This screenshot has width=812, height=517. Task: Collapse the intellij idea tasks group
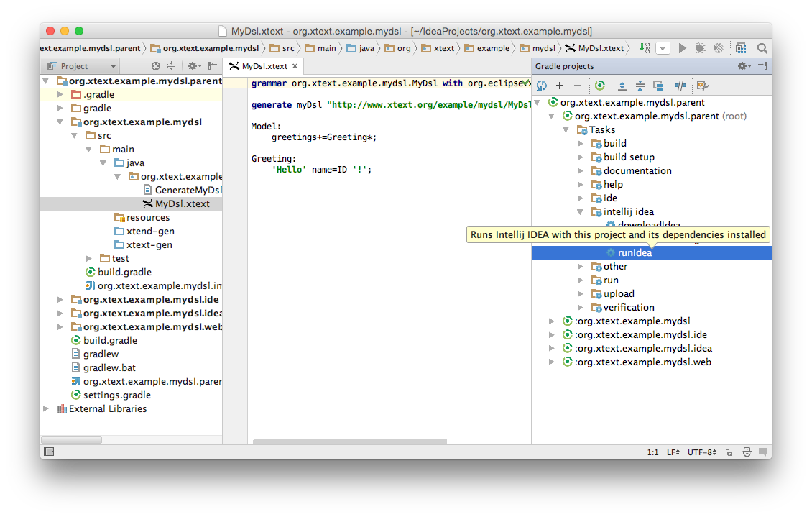tap(581, 212)
